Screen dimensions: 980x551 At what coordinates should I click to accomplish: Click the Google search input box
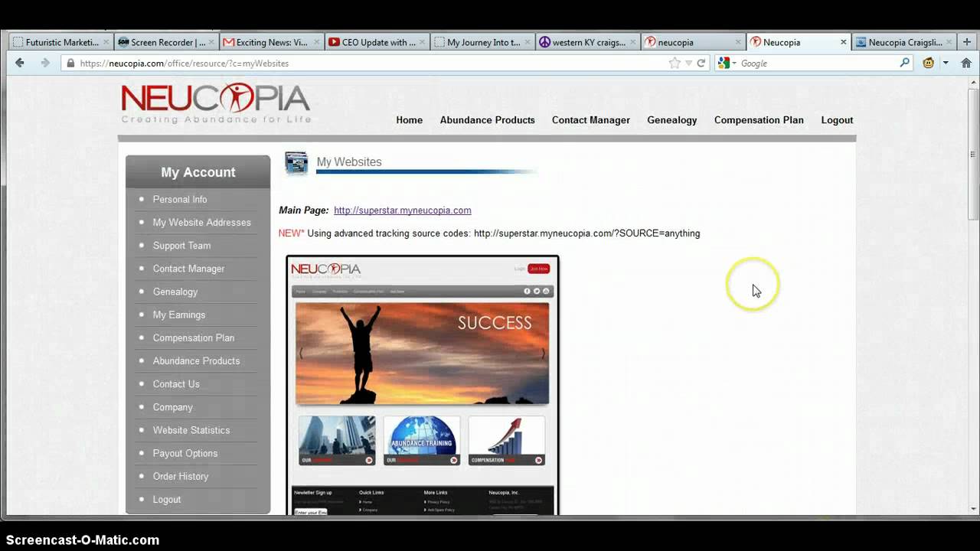(x=818, y=64)
